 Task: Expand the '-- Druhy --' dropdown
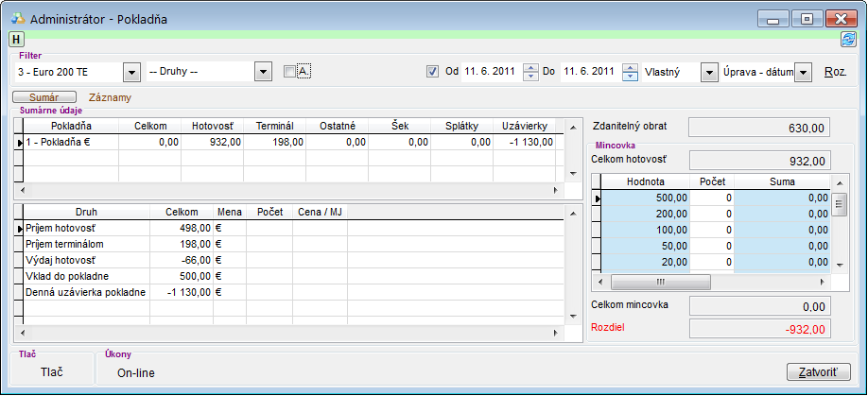pyautogui.click(x=262, y=73)
